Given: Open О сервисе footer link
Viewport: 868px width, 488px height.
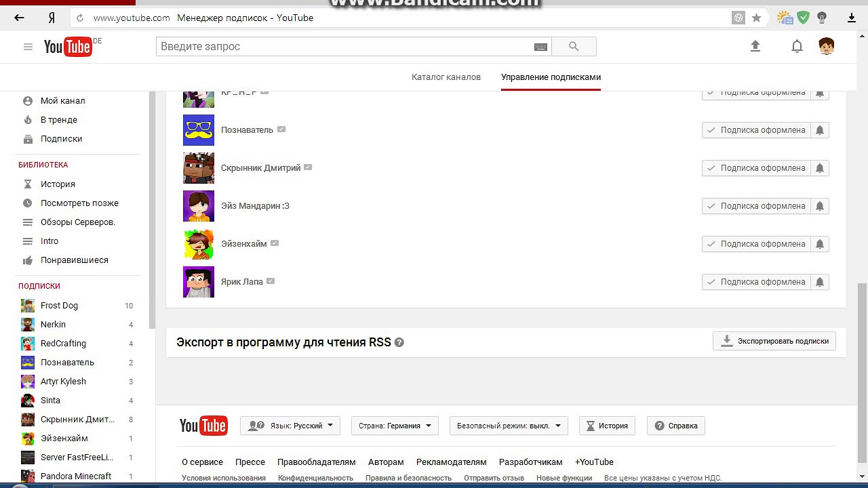Looking at the screenshot, I should (x=202, y=462).
